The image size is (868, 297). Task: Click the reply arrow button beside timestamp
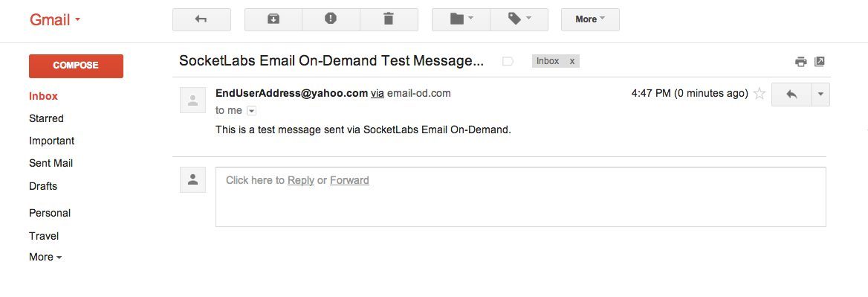[791, 95]
